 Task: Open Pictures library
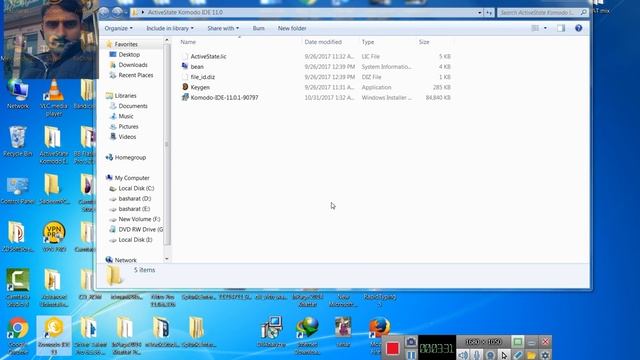(128, 127)
